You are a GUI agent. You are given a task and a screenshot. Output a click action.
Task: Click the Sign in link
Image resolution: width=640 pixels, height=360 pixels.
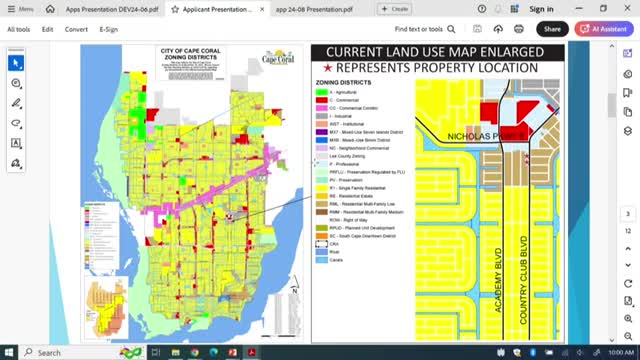[541, 9]
